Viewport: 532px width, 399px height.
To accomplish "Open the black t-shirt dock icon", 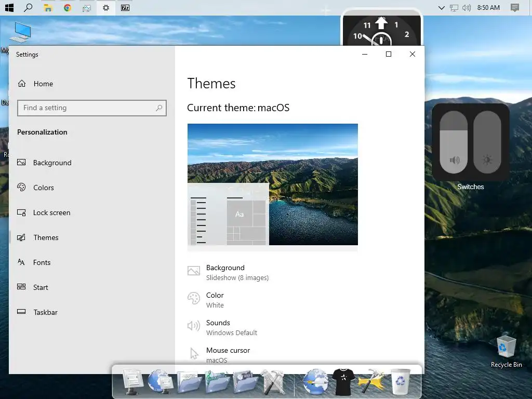I will click(x=343, y=382).
